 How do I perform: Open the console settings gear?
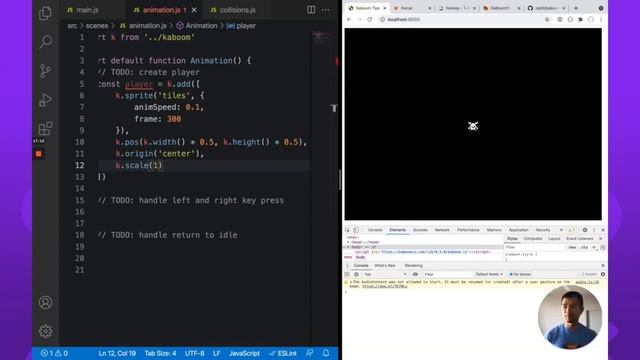click(603, 274)
